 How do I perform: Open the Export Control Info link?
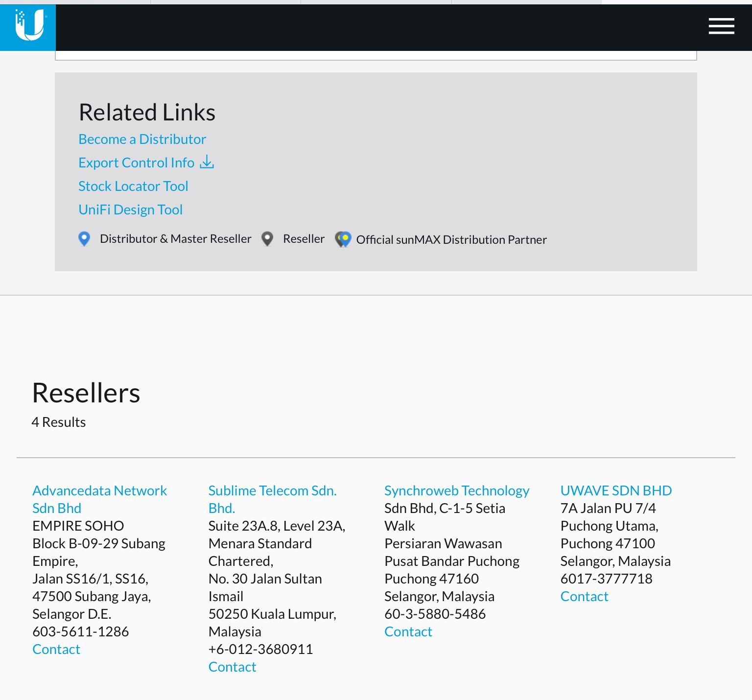(136, 163)
